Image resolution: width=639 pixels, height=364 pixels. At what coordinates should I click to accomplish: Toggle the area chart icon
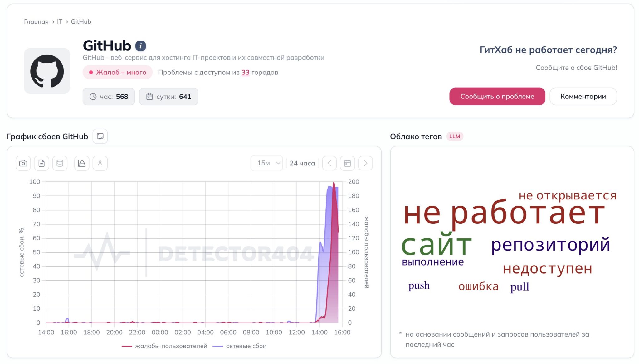pos(82,163)
